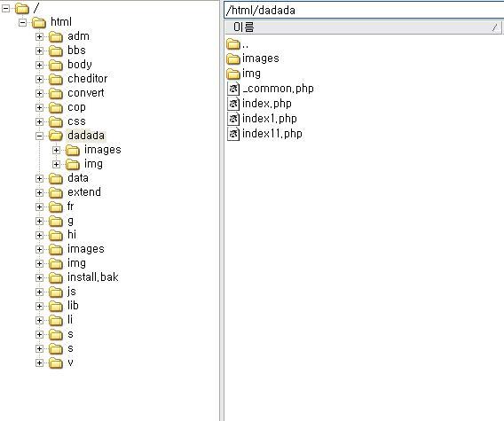Select the index.php file icon
This screenshot has height=421, width=504.
click(233, 104)
